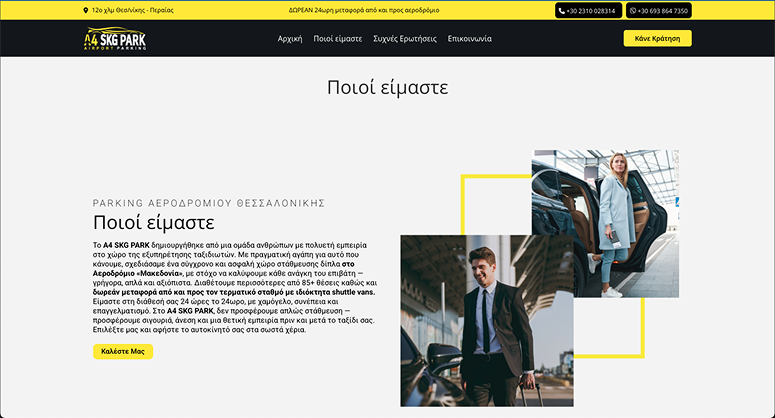
Task: Open the Ποιοί είμαστε navigation link
Action: [x=338, y=39]
